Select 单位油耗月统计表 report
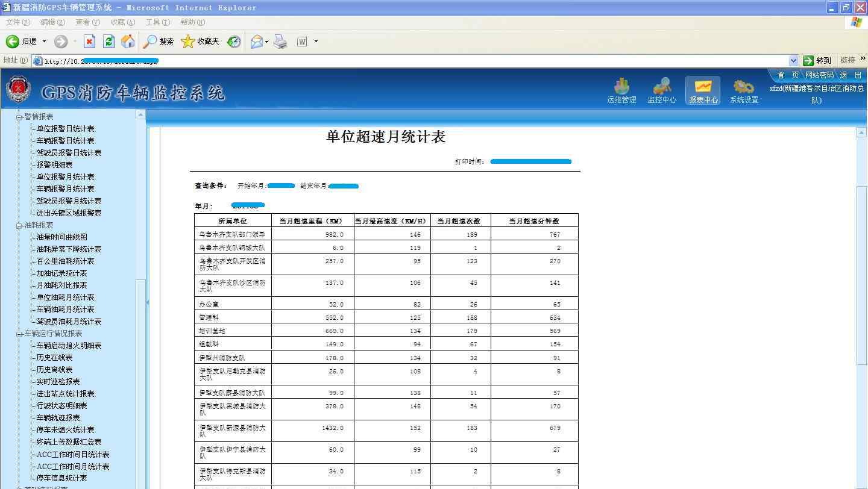The height and width of the screenshot is (489, 868). click(65, 297)
